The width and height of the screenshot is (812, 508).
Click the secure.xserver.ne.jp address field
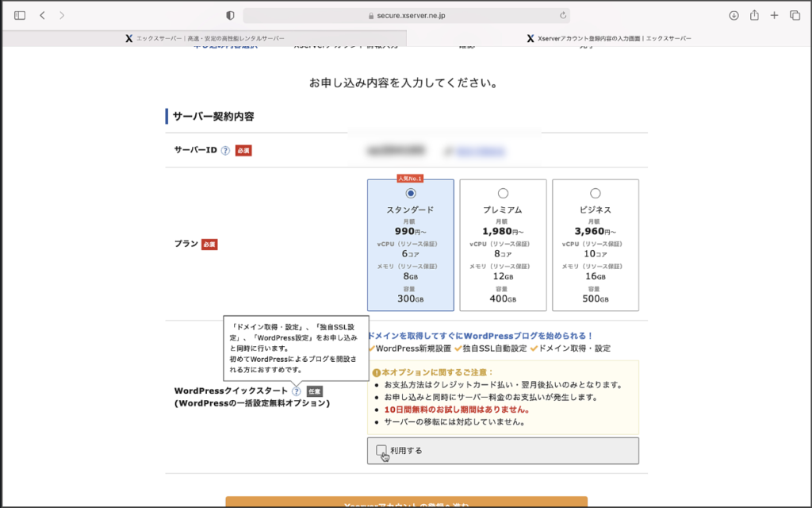(x=407, y=16)
